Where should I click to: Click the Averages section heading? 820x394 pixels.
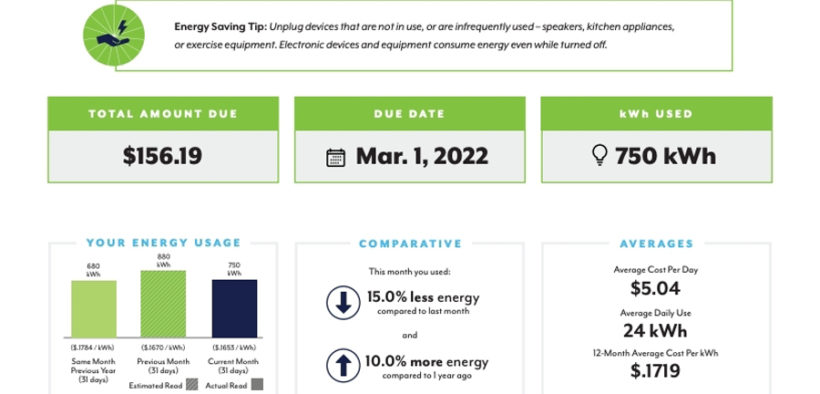point(656,244)
